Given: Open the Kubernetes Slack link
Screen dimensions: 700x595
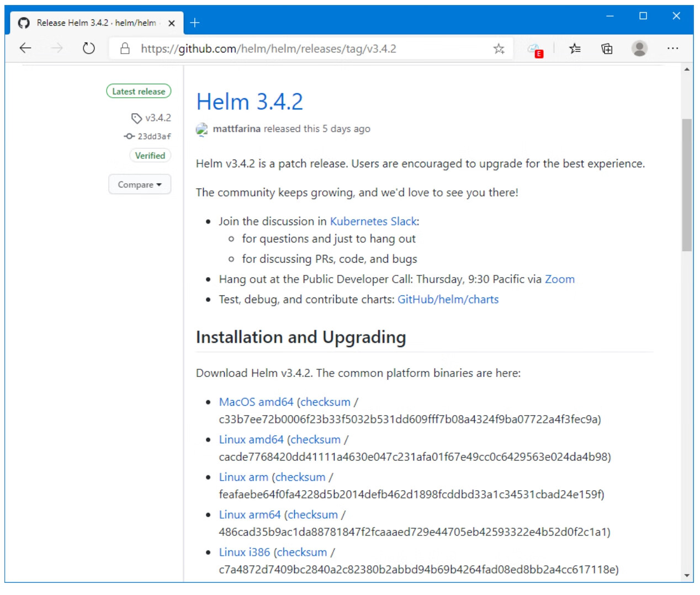Looking at the screenshot, I should point(373,221).
